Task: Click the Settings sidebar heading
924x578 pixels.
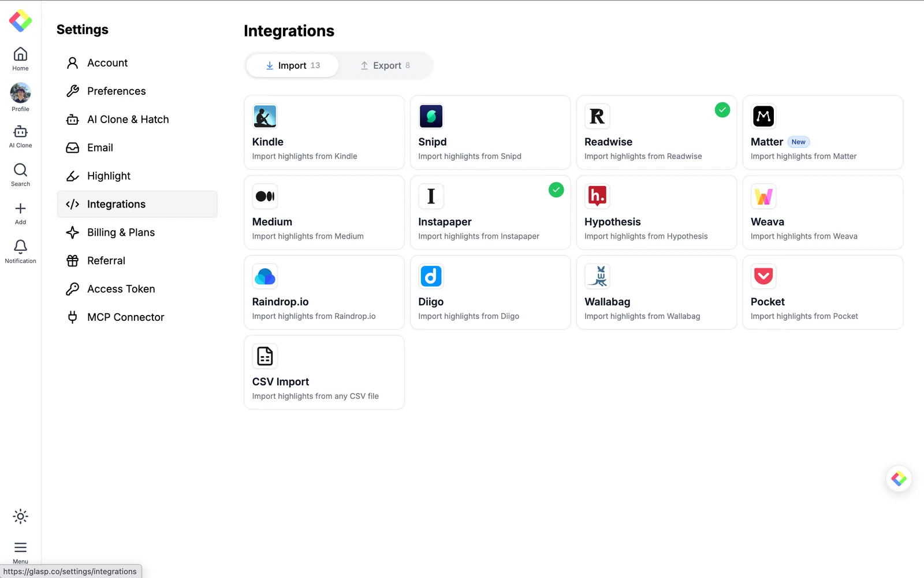Action: (83, 29)
